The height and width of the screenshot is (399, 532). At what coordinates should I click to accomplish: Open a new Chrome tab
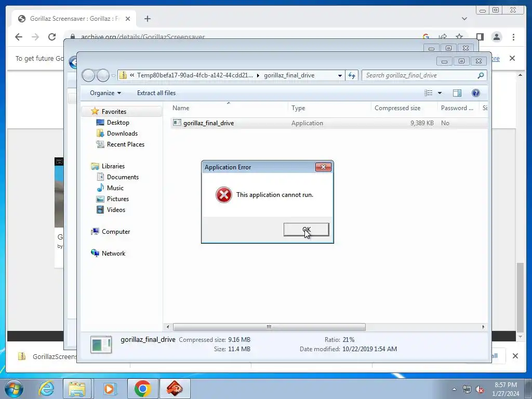click(147, 19)
